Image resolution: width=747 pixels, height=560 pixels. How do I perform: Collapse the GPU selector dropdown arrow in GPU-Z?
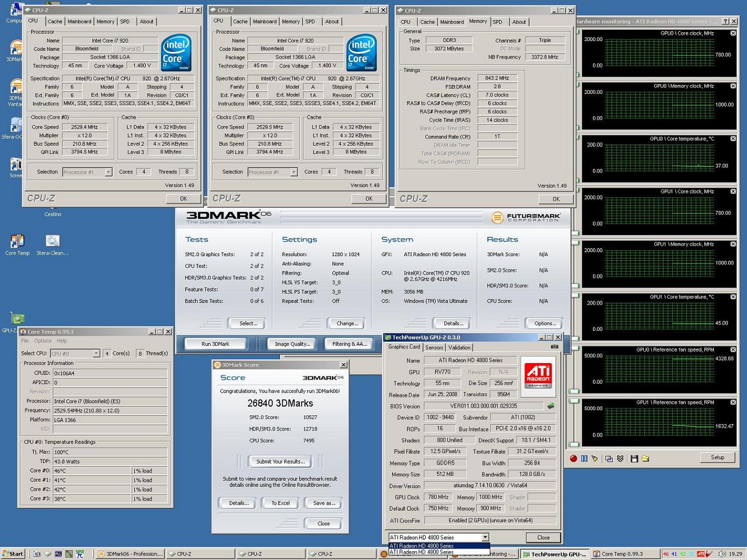(x=485, y=538)
